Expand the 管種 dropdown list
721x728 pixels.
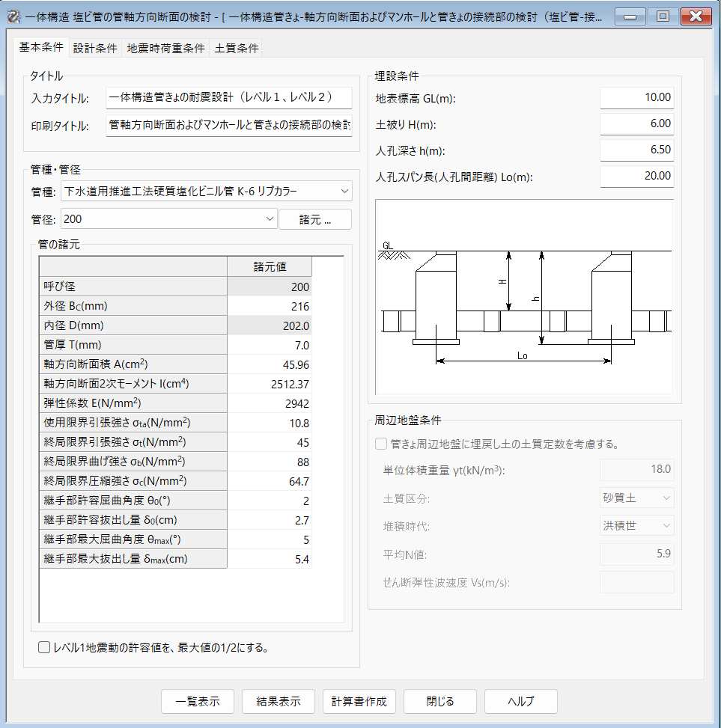coord(206,192)
